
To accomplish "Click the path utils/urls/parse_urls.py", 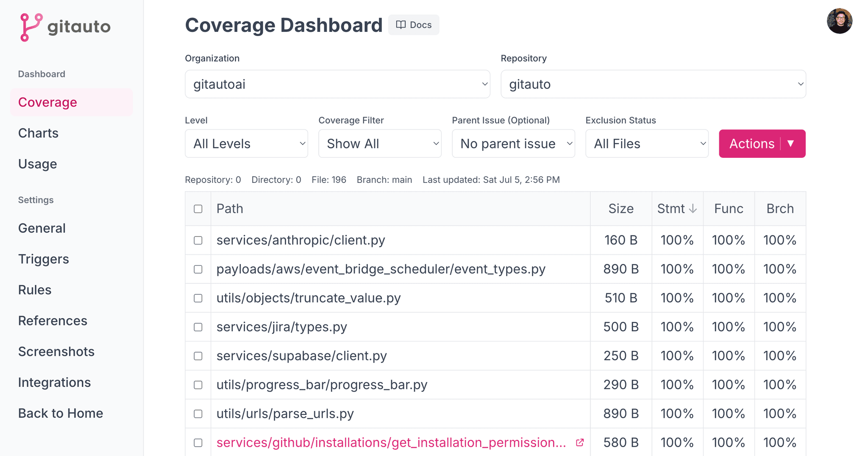I will (x=285, y=413).
